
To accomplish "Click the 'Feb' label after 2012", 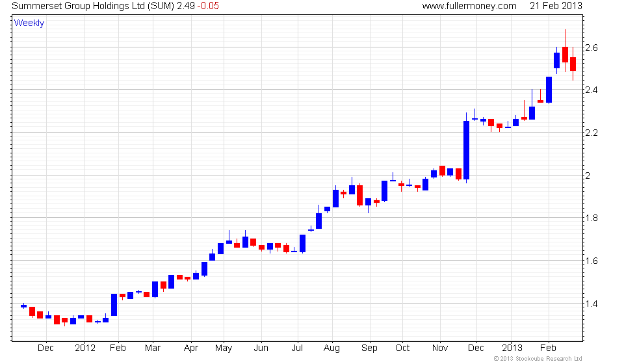I will click(118, 348).
